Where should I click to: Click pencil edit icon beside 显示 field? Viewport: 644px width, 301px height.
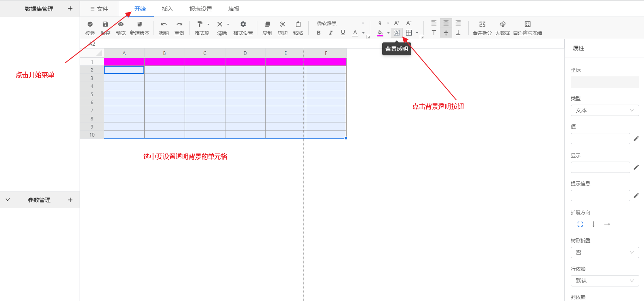point(636,167)
